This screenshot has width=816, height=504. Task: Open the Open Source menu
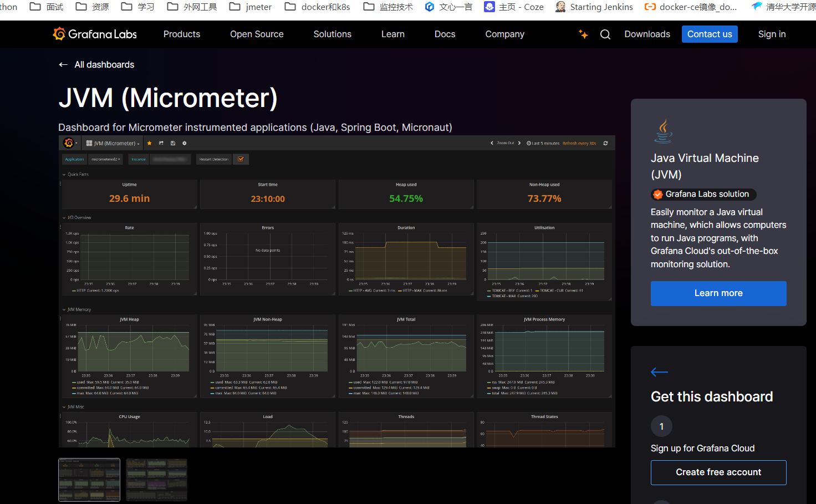(x=257, y=34)
